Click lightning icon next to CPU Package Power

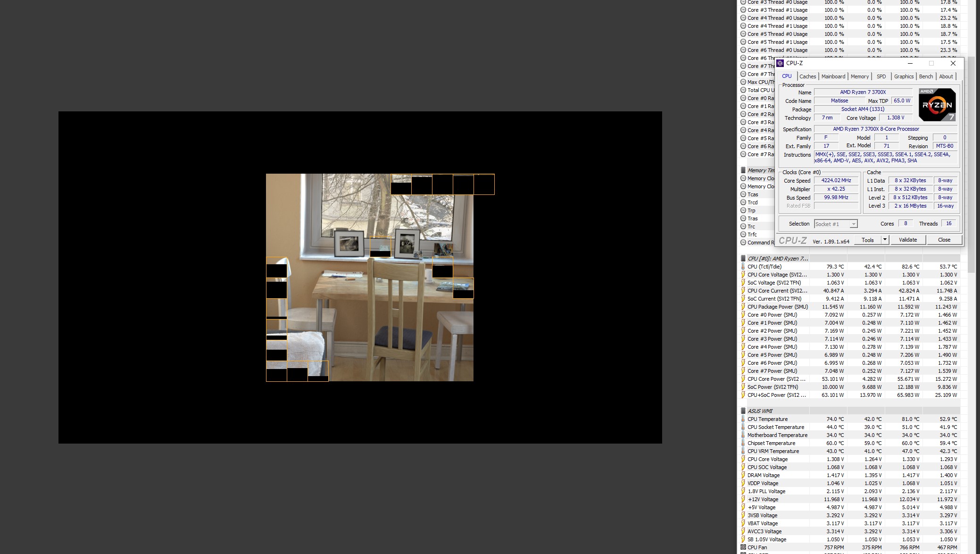coord(743,307)
